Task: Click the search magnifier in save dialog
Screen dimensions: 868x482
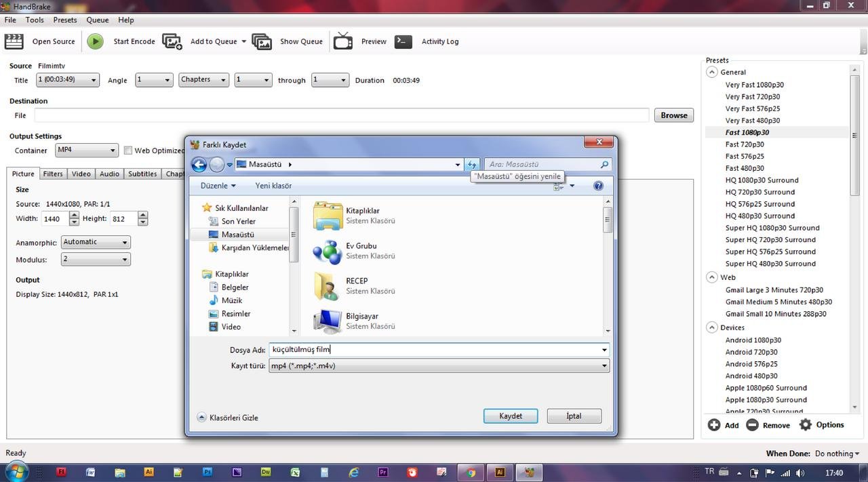Action: (604, 164)
